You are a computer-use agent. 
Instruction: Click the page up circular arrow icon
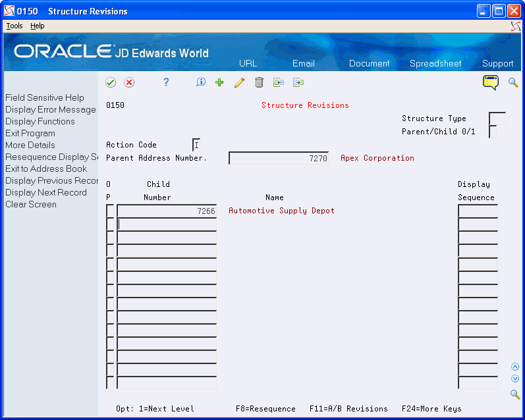click(515, 367)
